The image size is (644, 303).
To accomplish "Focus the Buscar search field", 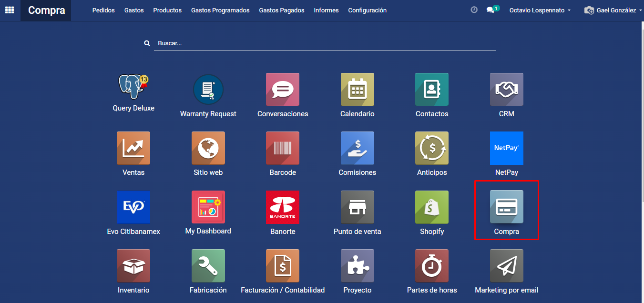I will 325,43.
